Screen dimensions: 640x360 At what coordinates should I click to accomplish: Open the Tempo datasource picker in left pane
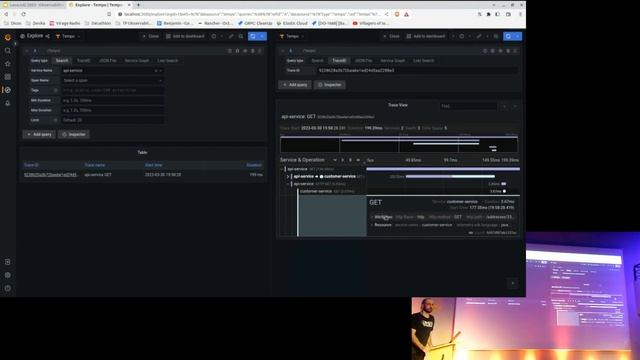[68, 36]
